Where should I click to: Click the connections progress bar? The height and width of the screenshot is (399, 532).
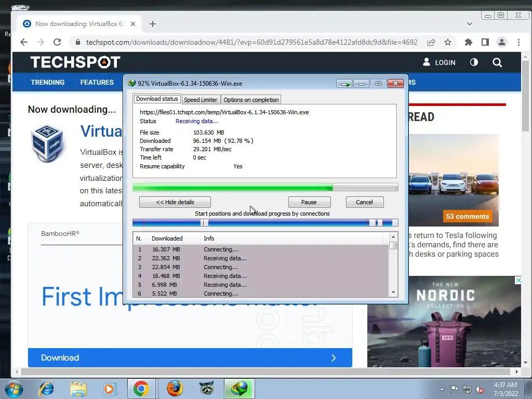[265, 222]
